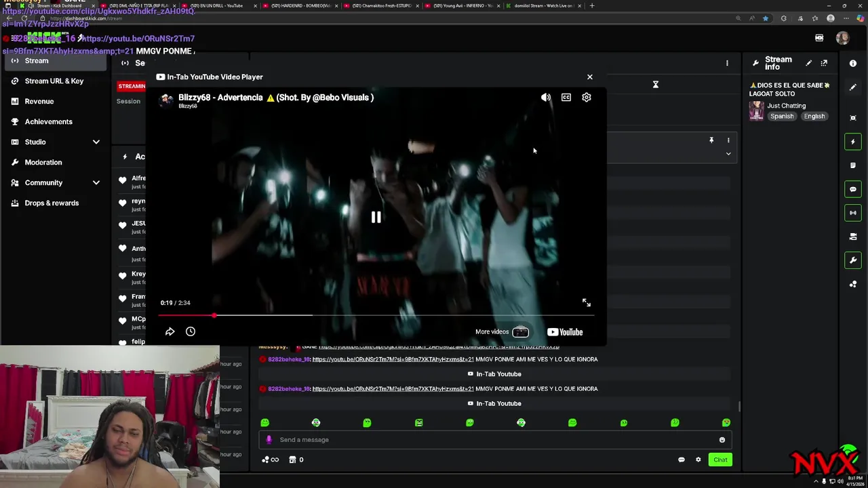This screenshot has width=868, height=488.
Task: Click the Stream info wrench icon
Action: click(755, 63)
